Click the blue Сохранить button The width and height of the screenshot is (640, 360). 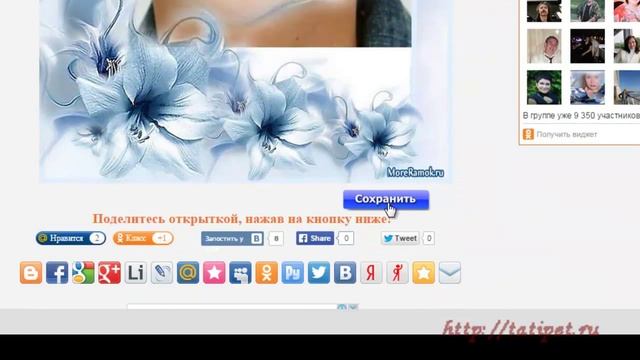coord(386,200)
